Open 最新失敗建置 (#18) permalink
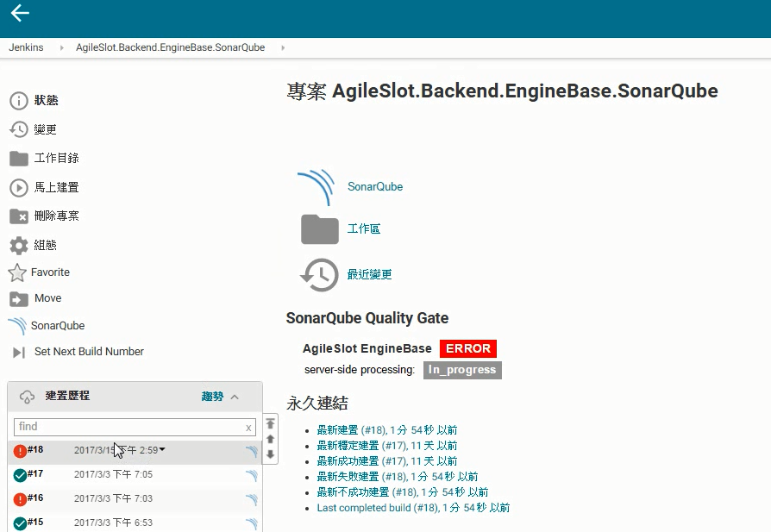This screenshot has height=532, width=771. point(398,477)
